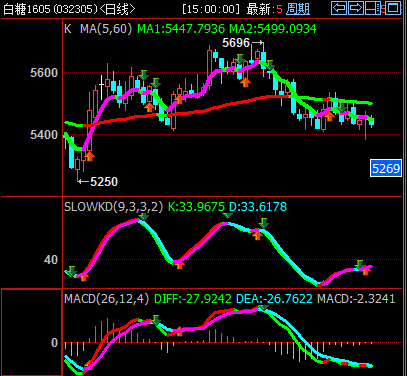Click the left arrow navigation icon
The height and width of the screenshot is (376, 407).
339,8
